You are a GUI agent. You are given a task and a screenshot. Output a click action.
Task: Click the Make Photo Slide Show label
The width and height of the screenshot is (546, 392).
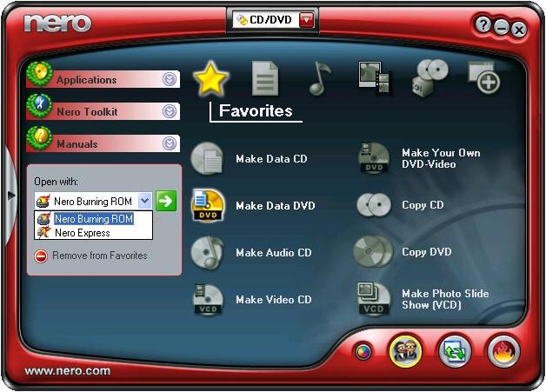[445, 299]
